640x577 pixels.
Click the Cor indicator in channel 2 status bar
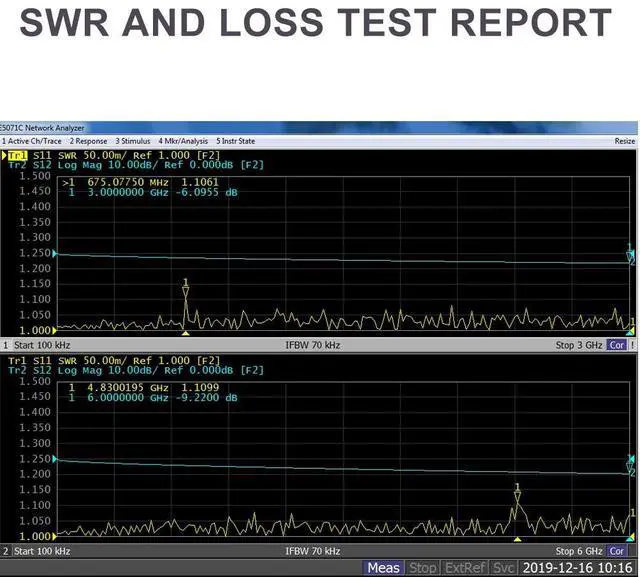pos(617,551)
